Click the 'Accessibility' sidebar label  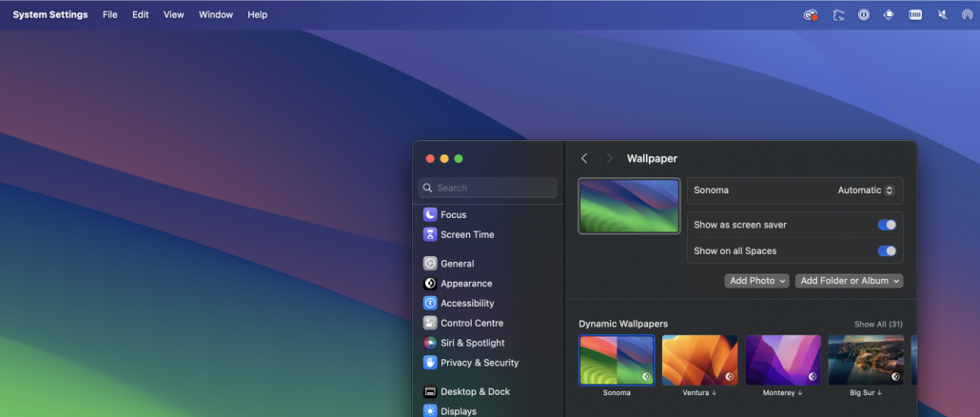click(x=467, y=303)
